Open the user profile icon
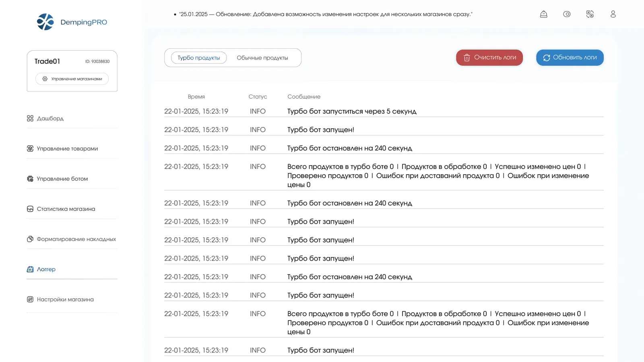 tap(613, 14)
